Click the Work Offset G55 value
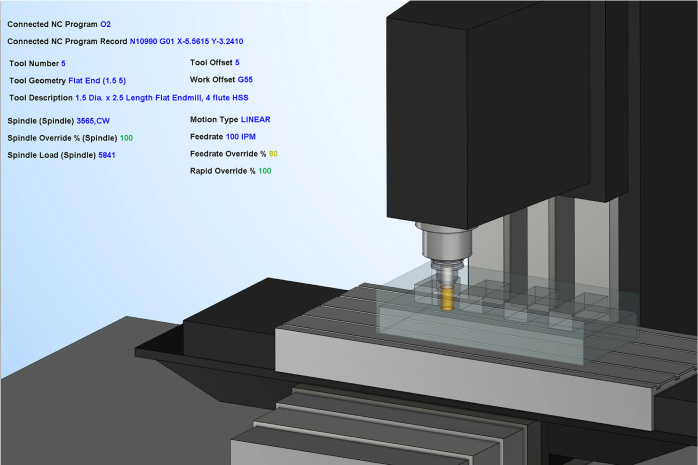 (245, 80)
